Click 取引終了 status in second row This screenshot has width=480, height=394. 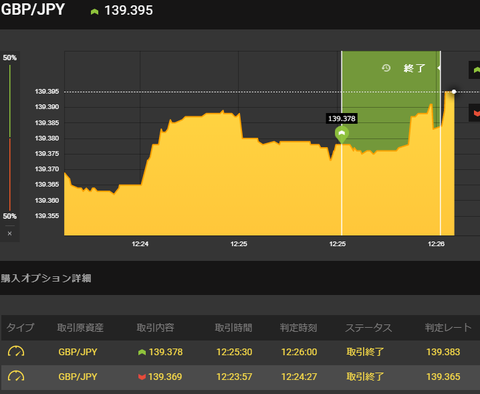365,377
